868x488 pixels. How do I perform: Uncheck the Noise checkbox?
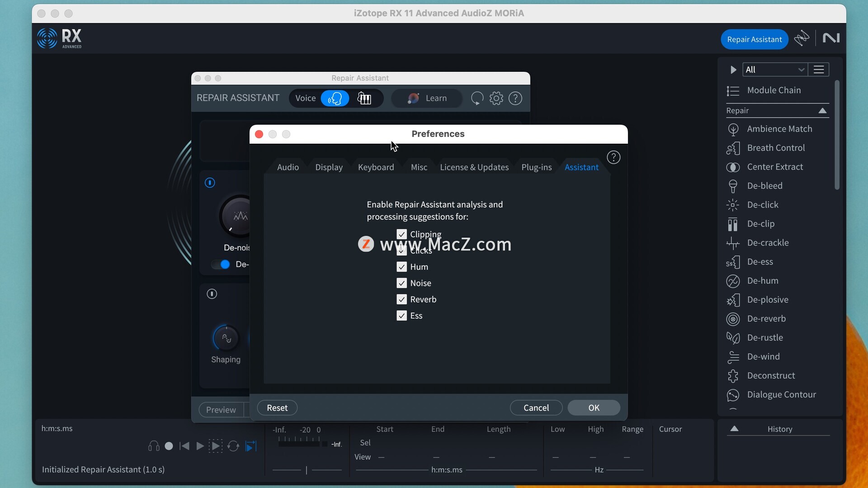click(401, 283)
